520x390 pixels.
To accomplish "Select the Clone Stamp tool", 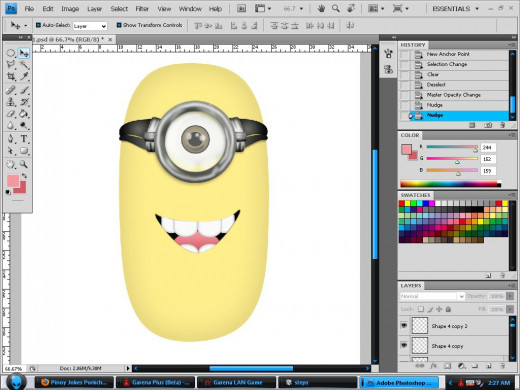I will coord(11,102).
